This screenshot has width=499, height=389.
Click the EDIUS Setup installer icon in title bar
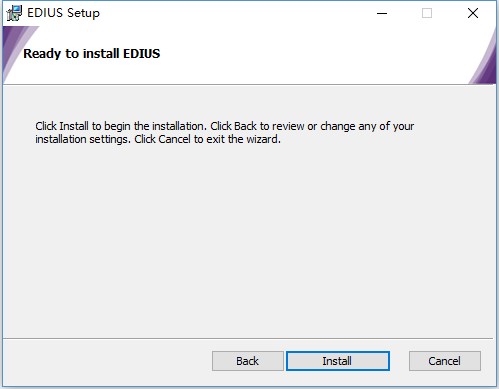(14, 13)
